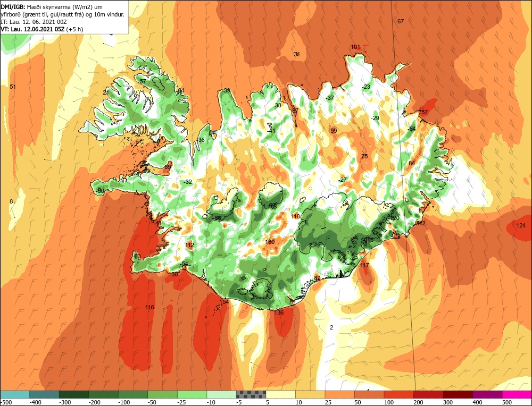Click the flux value '117' off the southeast coast
This screenshot has height=406, width=532.
[x=364, y=265]
